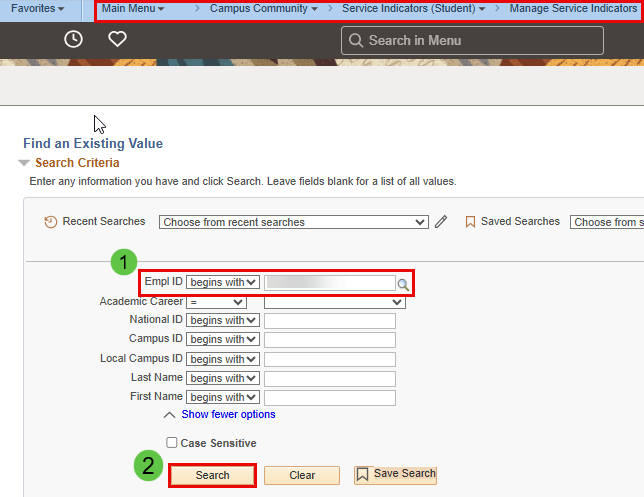Open the Campus ID operator dropdown

tap(223, 339)
